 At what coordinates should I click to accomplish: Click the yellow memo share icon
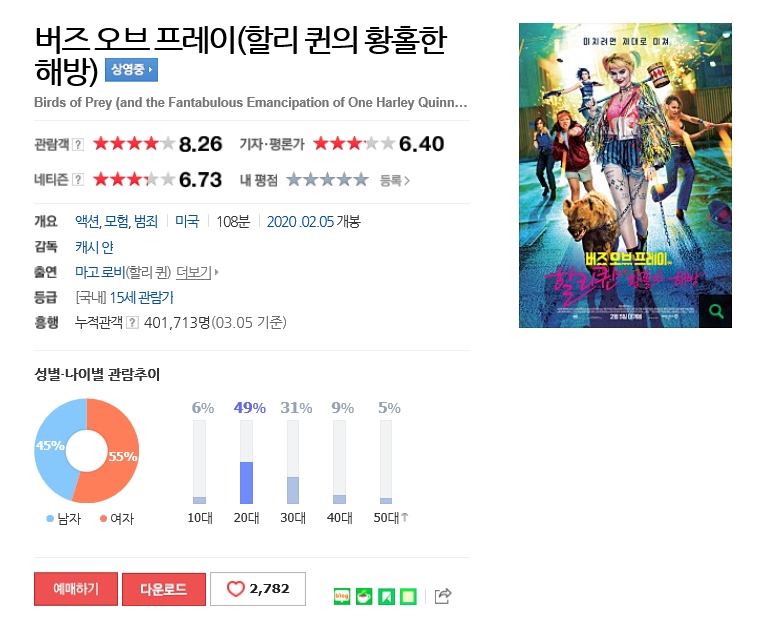(408, 596)
